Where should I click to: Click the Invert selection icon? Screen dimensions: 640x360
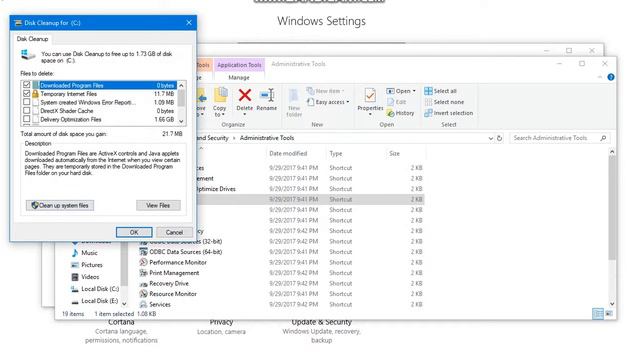428,113
